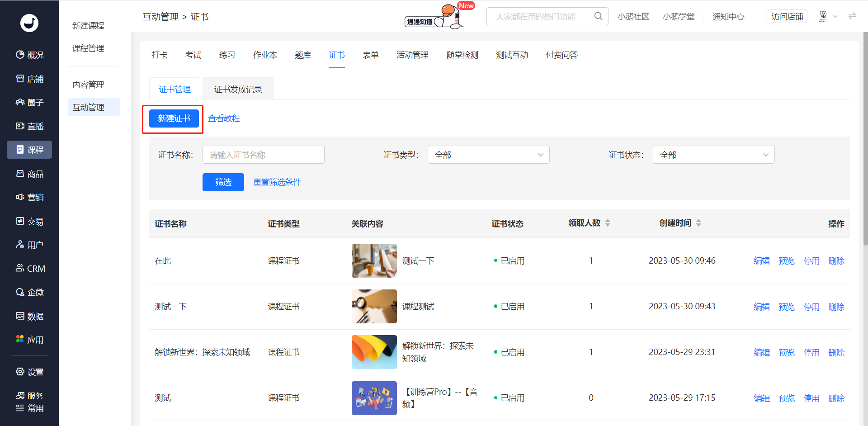Click the 新建证书 button
This screenshot has width=868, height=426.
click(174, 118)
